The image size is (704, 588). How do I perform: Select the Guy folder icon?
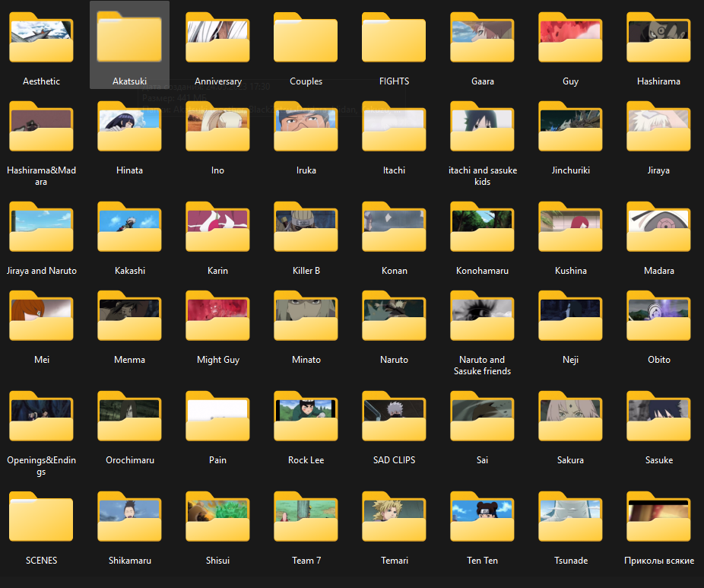click(x=570, y=37)
